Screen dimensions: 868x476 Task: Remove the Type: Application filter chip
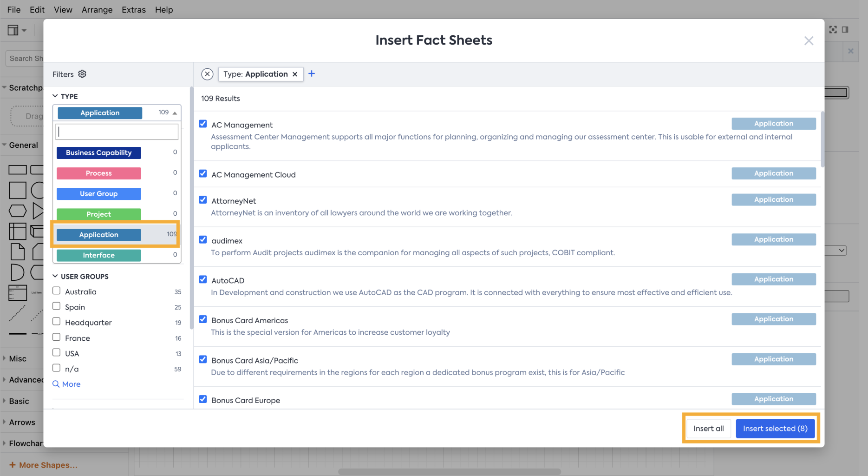pos(295,74)
